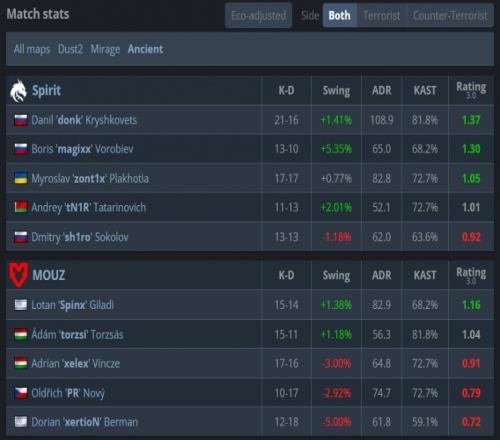Image resolution: width=500 pixels, height=440 pixels.
Task: Click the Hungarian flag beside torzsi
Action: pos(21,334)
